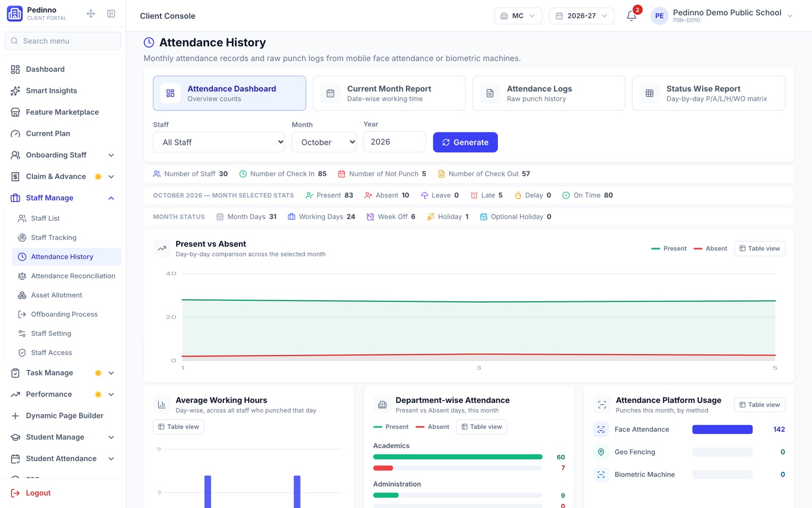
Task: Click the sidebar collapse panel icon
Action: 111,14
